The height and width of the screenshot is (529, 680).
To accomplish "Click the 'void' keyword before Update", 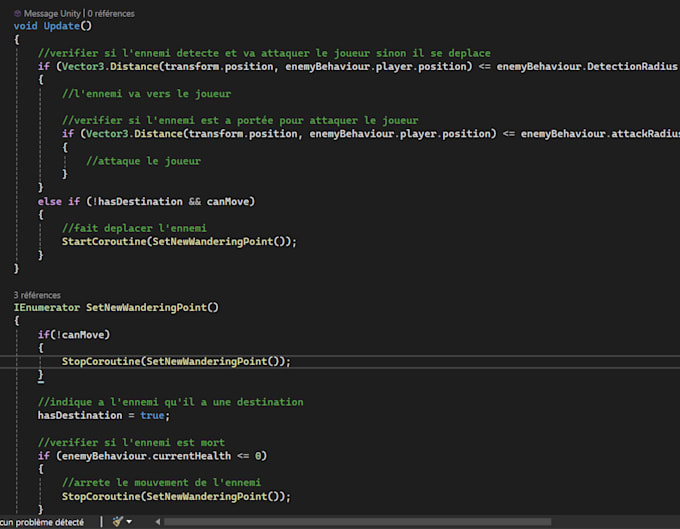I will tap(25, 26).
